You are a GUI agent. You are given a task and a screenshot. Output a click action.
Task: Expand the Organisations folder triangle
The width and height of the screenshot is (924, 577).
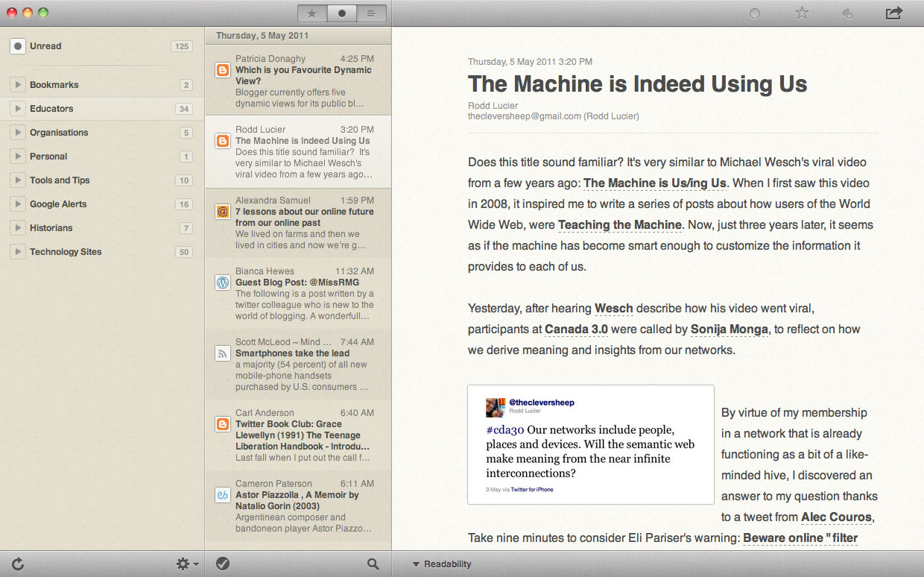pos(18,133)
